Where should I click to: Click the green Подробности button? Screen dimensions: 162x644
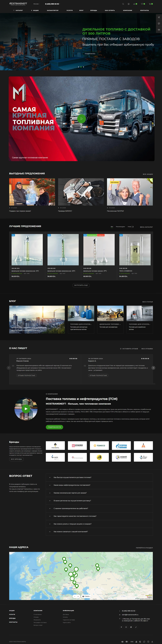coord(54,427)
